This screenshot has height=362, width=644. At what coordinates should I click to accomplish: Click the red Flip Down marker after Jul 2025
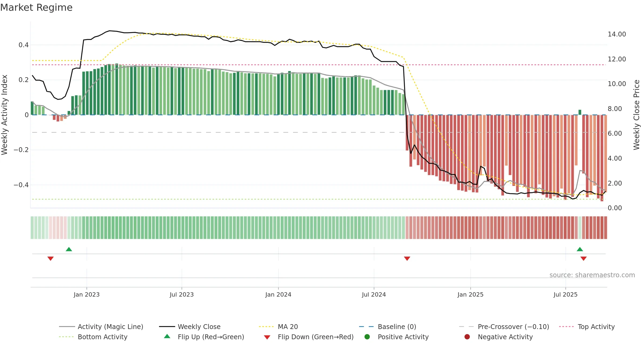pyautogui.click(x=584, y=258)
